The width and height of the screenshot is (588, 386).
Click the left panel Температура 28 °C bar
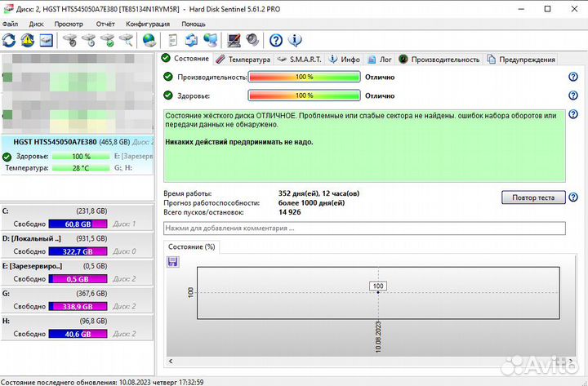(x=81, y=168)
